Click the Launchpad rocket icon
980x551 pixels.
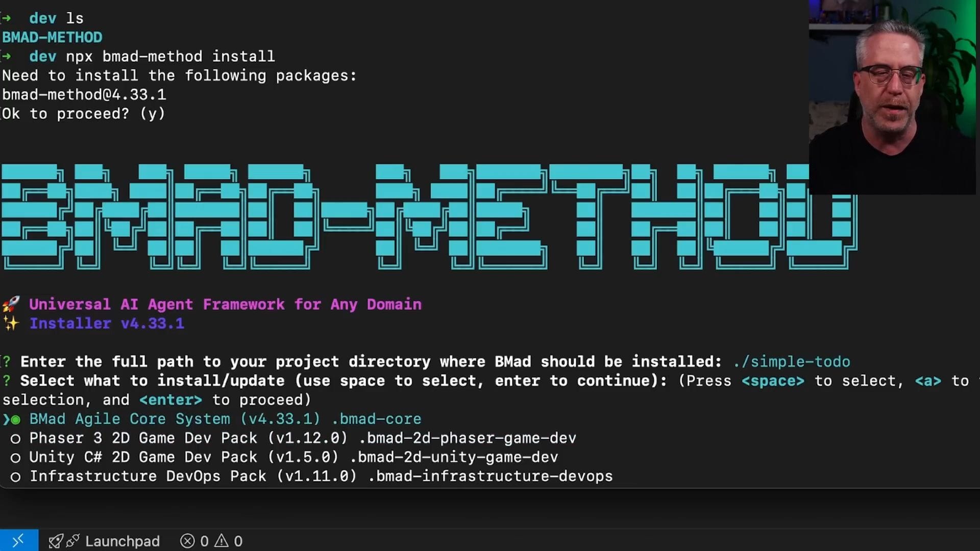55,541
